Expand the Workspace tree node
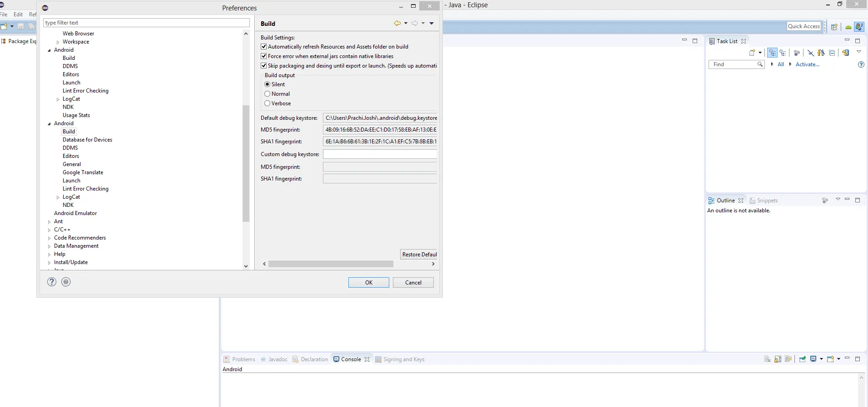 pos(58,42)
